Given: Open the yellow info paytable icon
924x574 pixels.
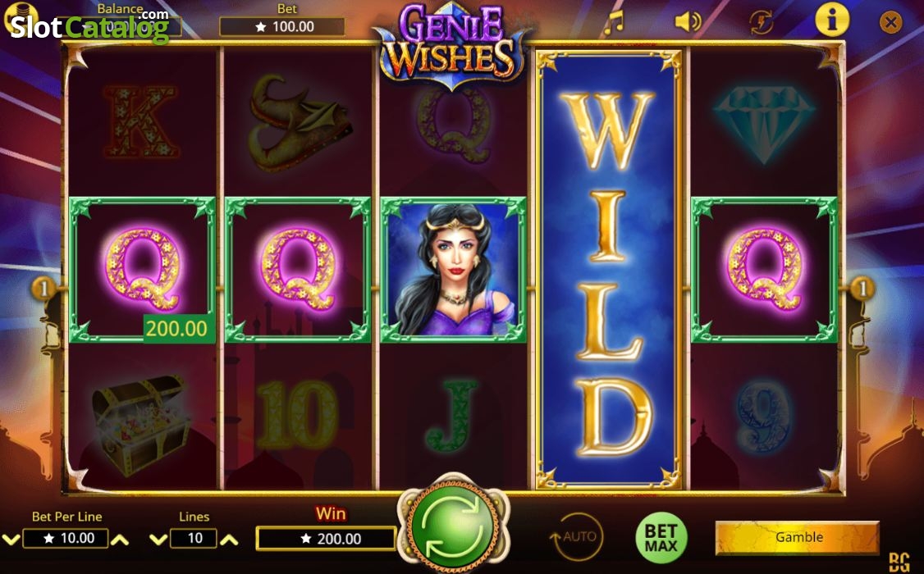Looking at the screenshot, I should tap(831, 20).
